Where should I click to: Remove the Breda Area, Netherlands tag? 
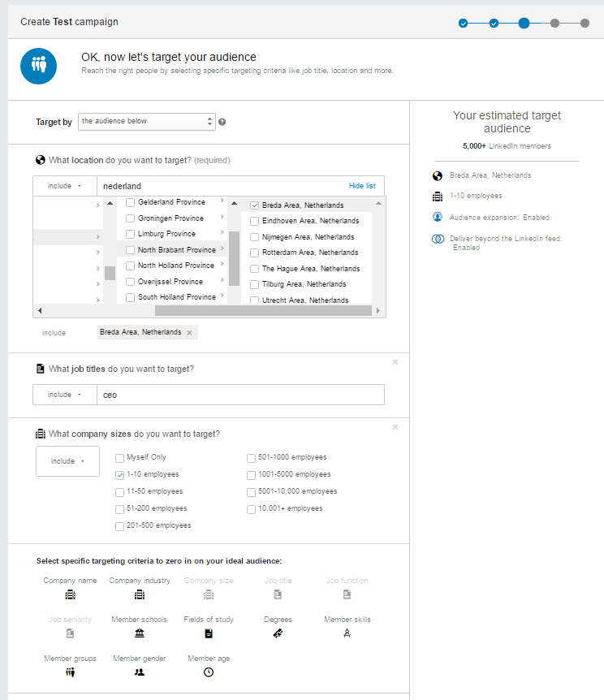pos(189,333)
